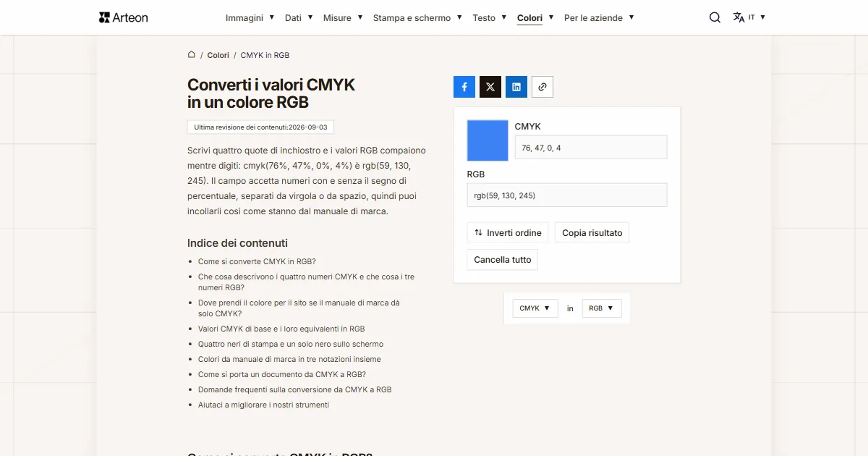Expand the Misure menu
The width and height of the screenshot is (868, 456).
pyautogui.click(x=342, y=17)
